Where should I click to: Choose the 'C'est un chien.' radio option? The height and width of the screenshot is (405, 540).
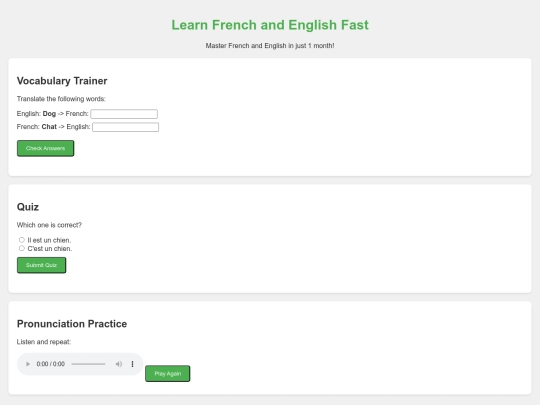(x=22, y=248)
